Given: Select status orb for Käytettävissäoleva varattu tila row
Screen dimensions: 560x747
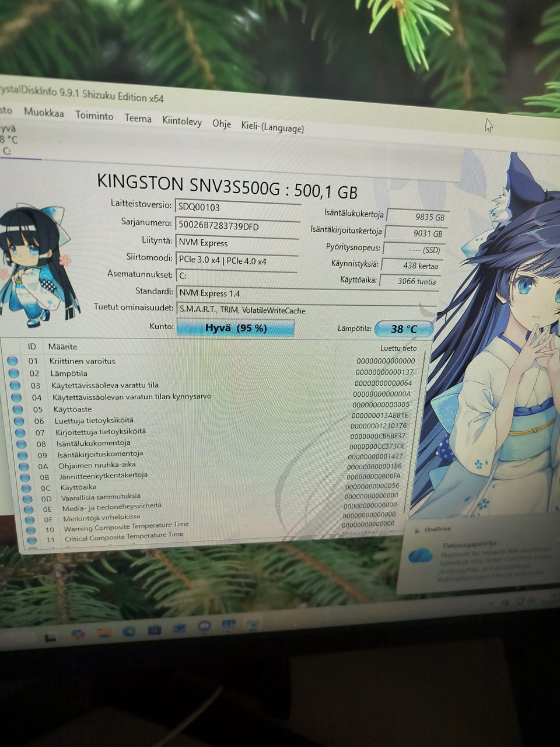Looking at the screenshot, I should click(15, 385).
